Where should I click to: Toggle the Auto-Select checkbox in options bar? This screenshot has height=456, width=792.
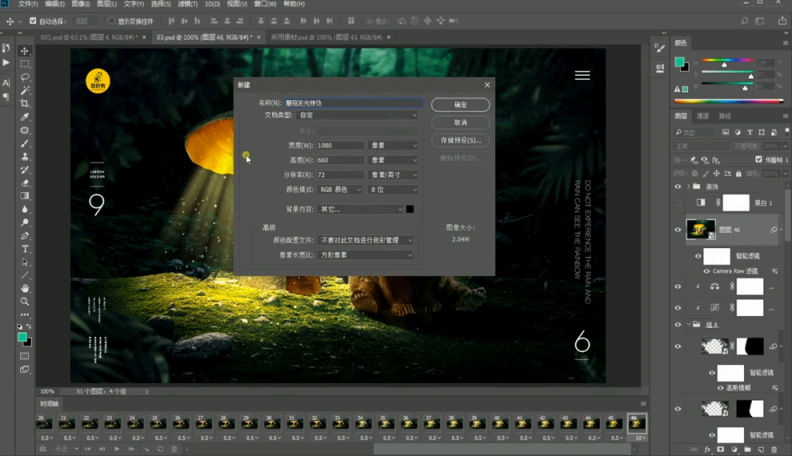35,20
